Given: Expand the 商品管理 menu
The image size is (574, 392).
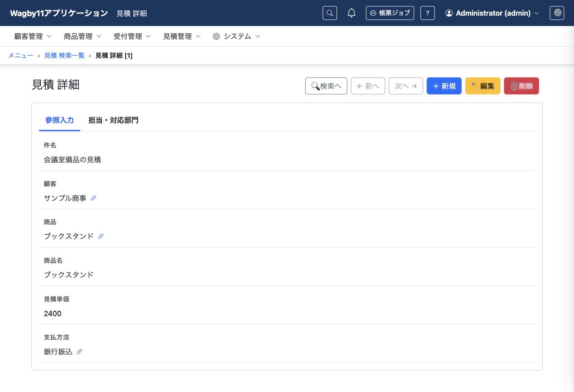Looking at the screenshot, I should pos(83,36).
